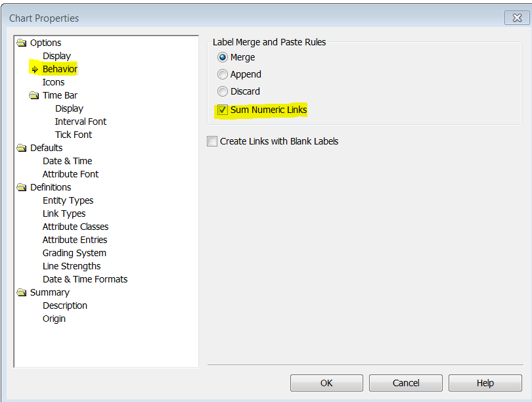Screen dimensions: 532x402
Task: Collapse the Time Bar tree branch
Action: coord(34,95)
